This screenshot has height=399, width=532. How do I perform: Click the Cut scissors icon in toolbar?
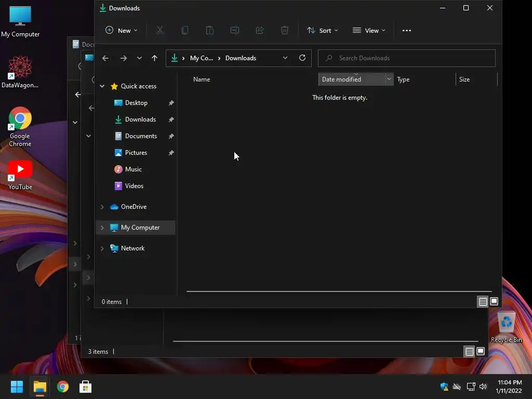(x=160, y=31)
